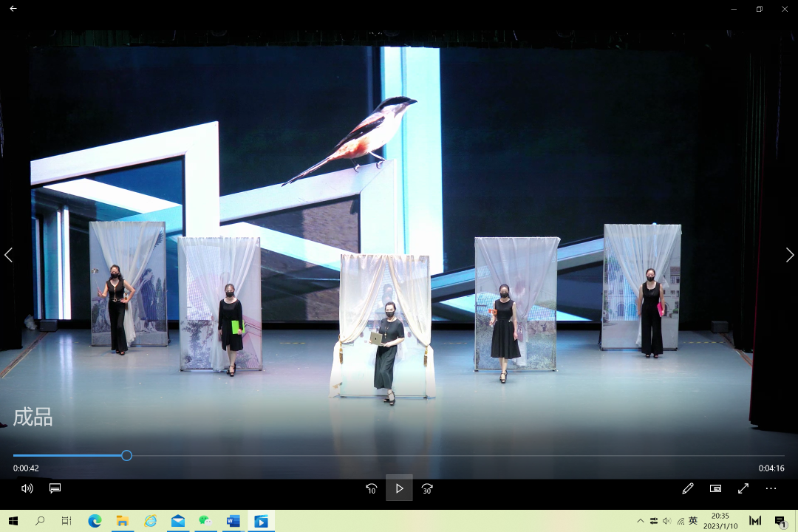
Task: Open the Windows Start menu
Action: click(13, 521)
